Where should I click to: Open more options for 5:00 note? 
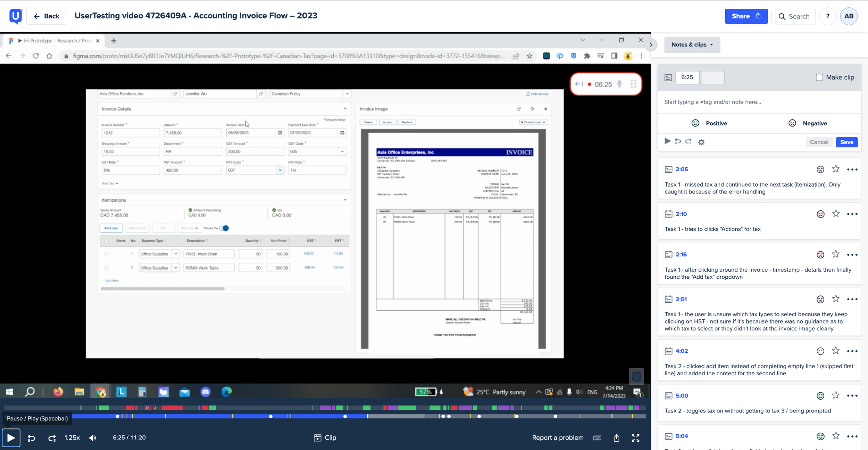tap(852, 396)
